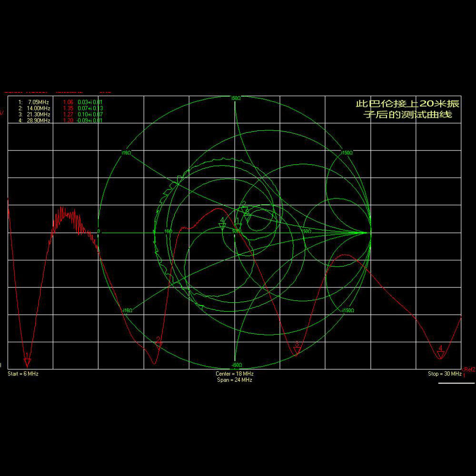Click the Stop = 30 MHz label

pos(445,374)
